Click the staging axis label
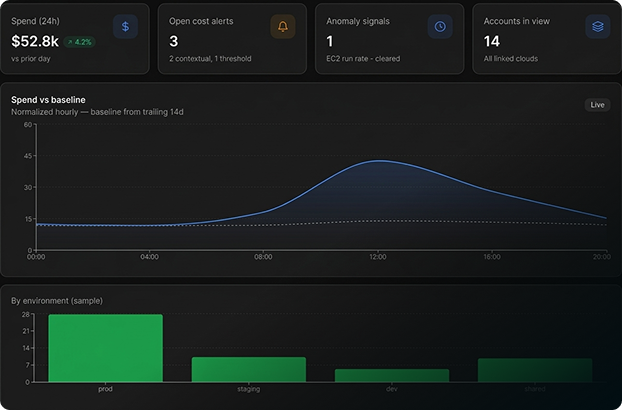 click(249, 389)
